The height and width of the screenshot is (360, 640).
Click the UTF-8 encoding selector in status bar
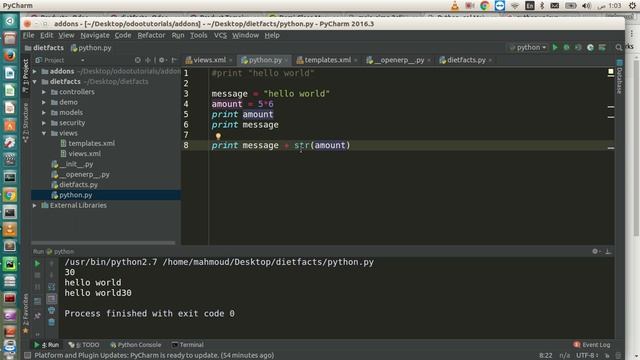[x=587, y=356]
